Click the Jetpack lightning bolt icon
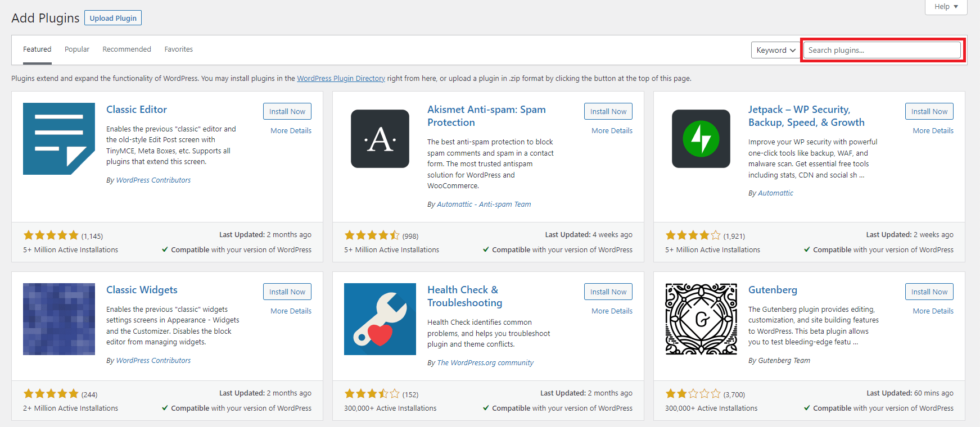980x427 pixels. coord(701,139)
